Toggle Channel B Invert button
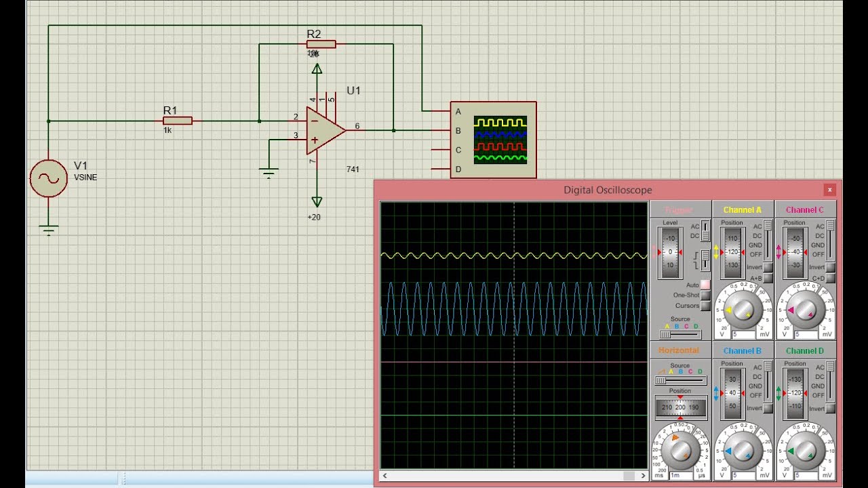Image resolution: width=868 pixels, height=488 pixels. pyautogui.click(x=768, y=408)
